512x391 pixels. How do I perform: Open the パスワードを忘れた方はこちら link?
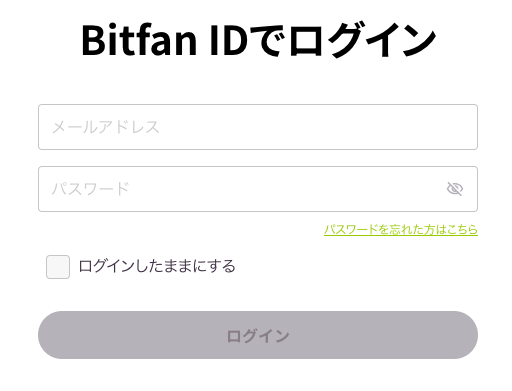(401, 230)
